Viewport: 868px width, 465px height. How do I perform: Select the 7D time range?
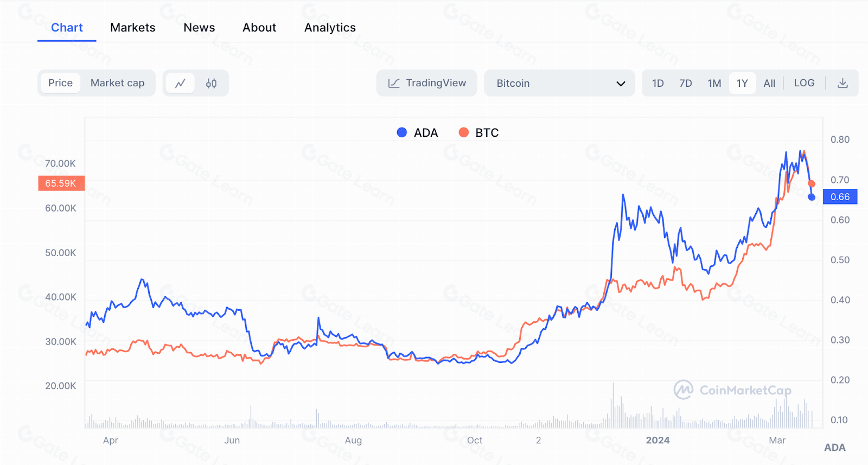[686, 83]
